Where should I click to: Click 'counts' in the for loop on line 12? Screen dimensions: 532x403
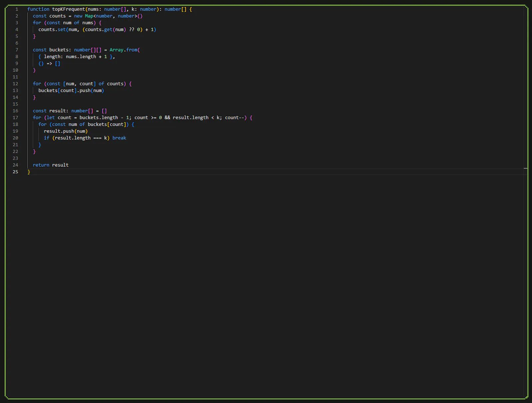pos(115,84)
